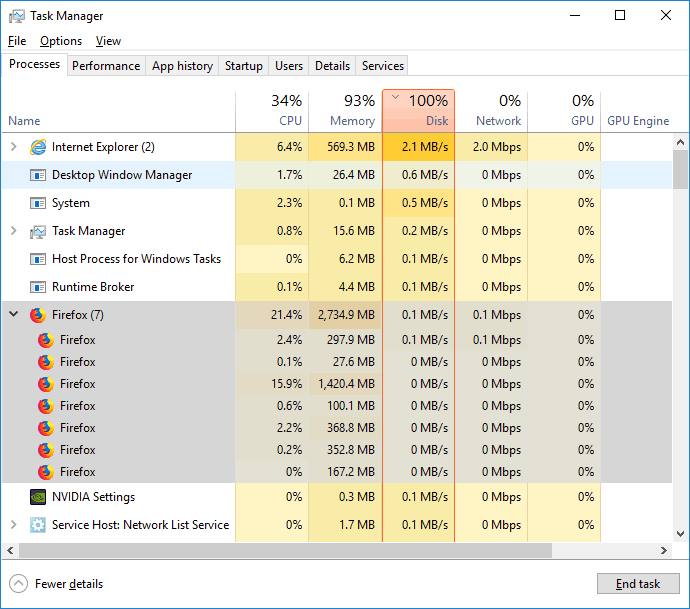690x609 pixels.
Task: Click the 21.4% CPU cell
Action: pyautogui.click(x=272, y=315)
